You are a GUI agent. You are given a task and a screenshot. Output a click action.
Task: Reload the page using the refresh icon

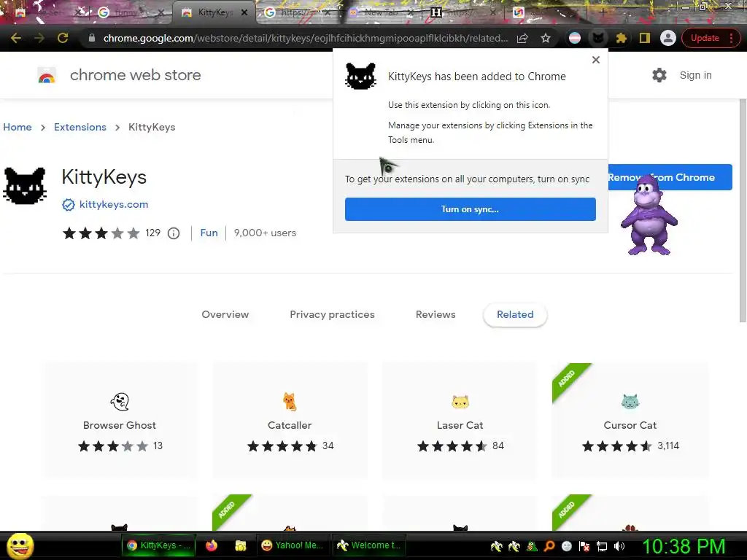point(63,38)
